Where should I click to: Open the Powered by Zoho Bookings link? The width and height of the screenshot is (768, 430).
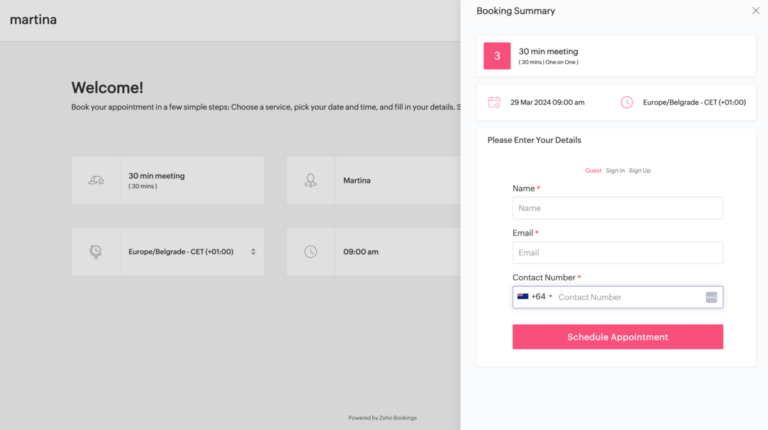click(382, 418)
